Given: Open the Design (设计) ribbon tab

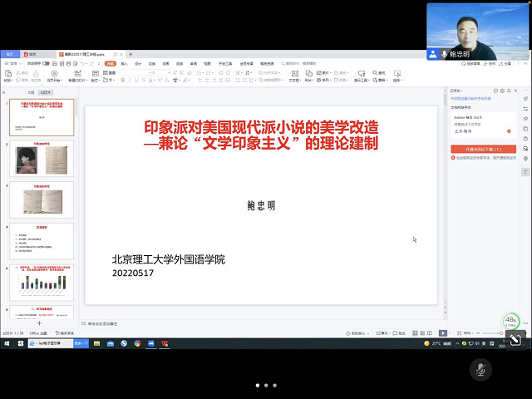Looking at the screenshot, I should tap(138, 63).
